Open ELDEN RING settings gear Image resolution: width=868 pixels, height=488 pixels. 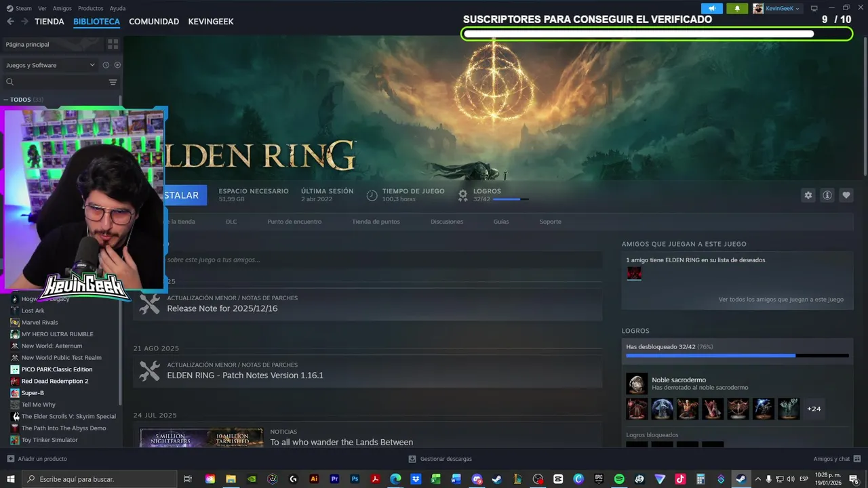pos(808,195)
